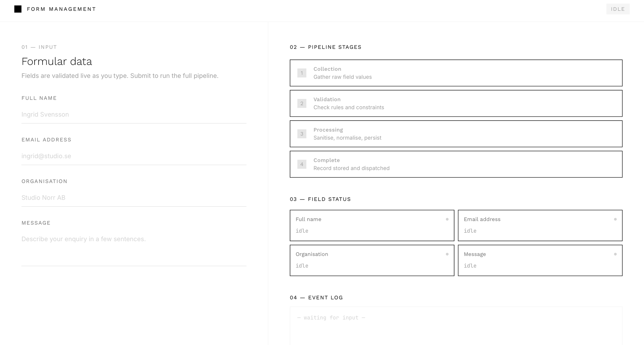Select the Collection pipeline stage card
Screen dimensions: 644x345
pyautogui.click(x=456, y=73)
